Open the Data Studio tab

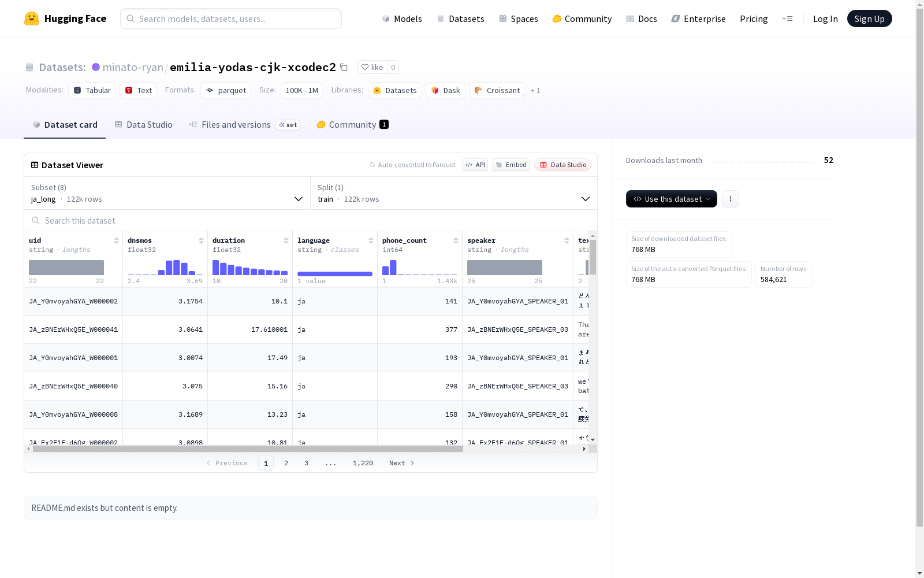point(143,125)
